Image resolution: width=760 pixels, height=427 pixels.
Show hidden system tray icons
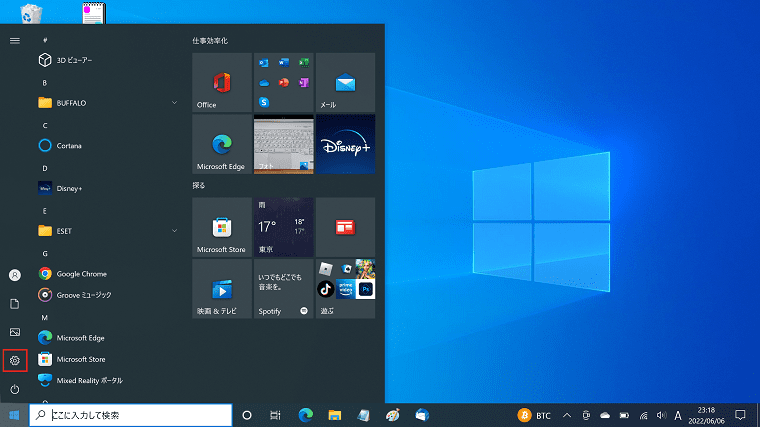(x=567, y=415)
